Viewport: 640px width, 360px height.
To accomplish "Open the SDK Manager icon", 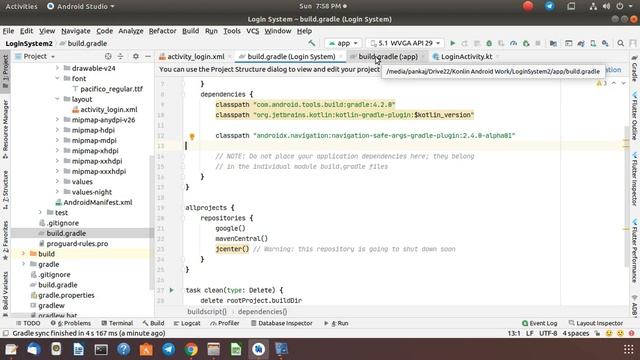I will 605,43.
